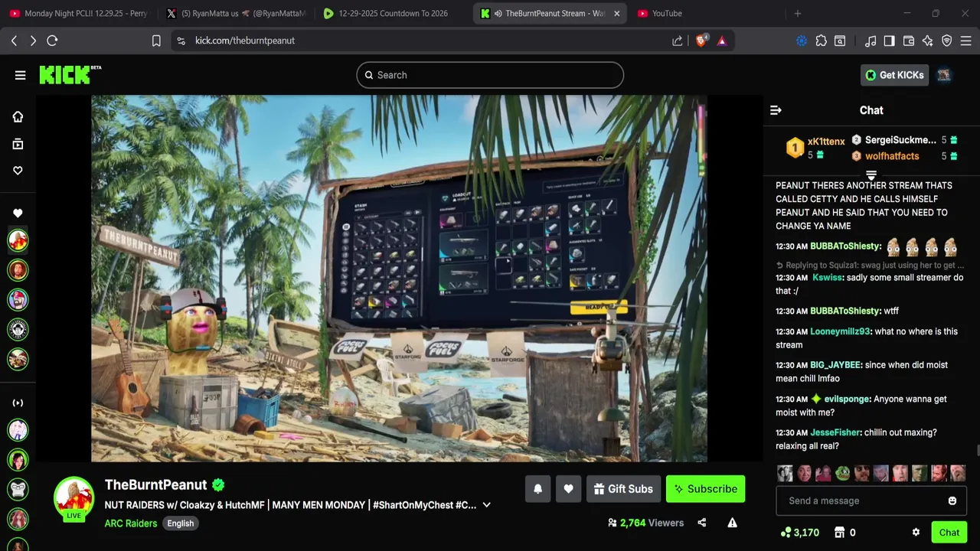This screenshot has height=551, width=980.
Task: Report stream using warning triangle icon
Action: (732, 523)
